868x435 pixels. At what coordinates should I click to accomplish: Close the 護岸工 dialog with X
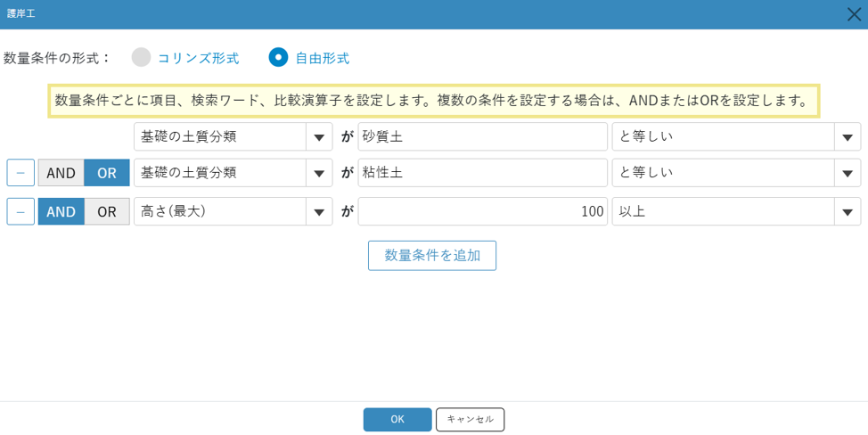[x=853, y=14]
